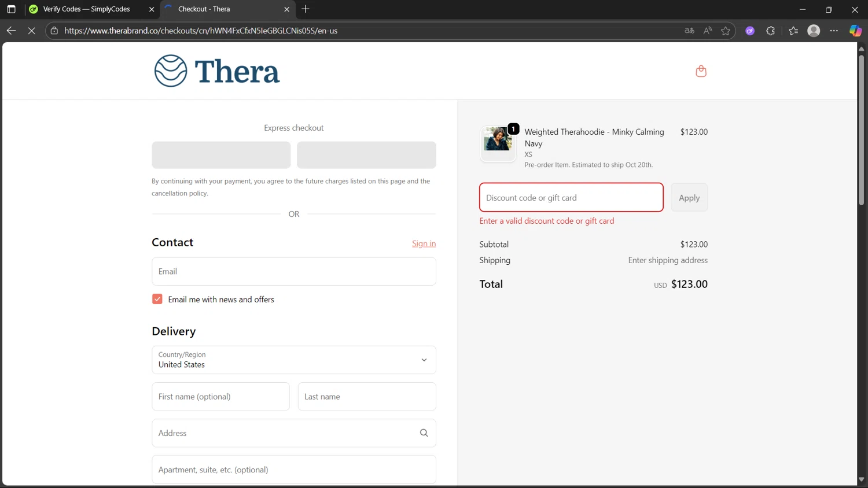Close the Checkout - Thera tab

pos(286,9)
